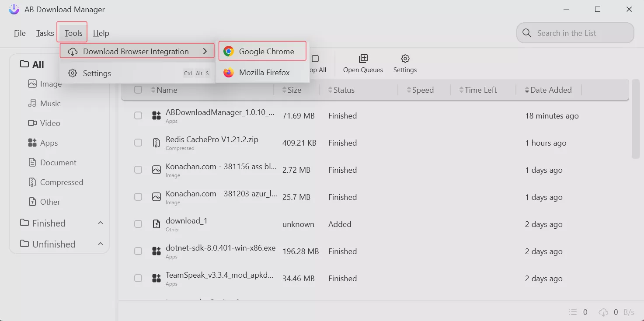The height and width of the screenshot is (321, 644).
Task: Collapse the Finished category chevron
Action: tap(101, 223)
